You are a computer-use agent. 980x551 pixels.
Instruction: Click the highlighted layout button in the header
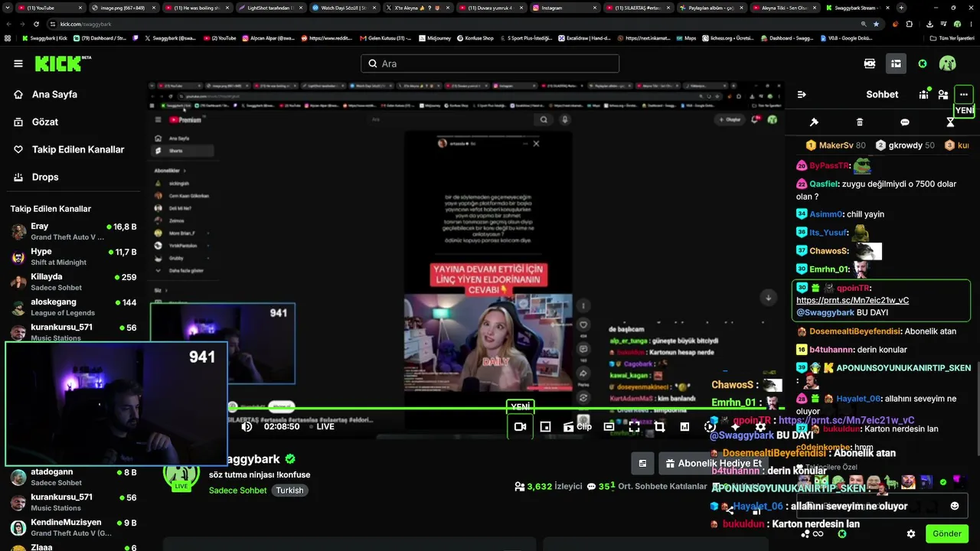[x=895, y=64]
